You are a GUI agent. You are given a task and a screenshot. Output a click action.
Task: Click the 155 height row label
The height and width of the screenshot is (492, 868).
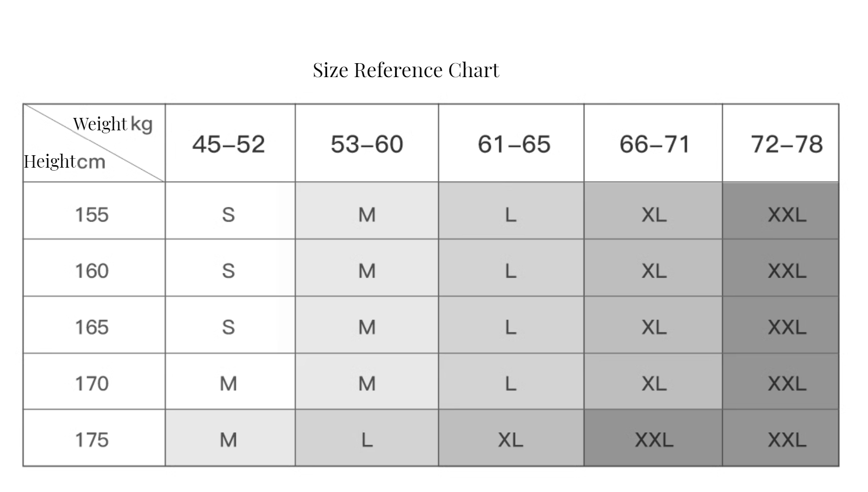tap(94, 210)
